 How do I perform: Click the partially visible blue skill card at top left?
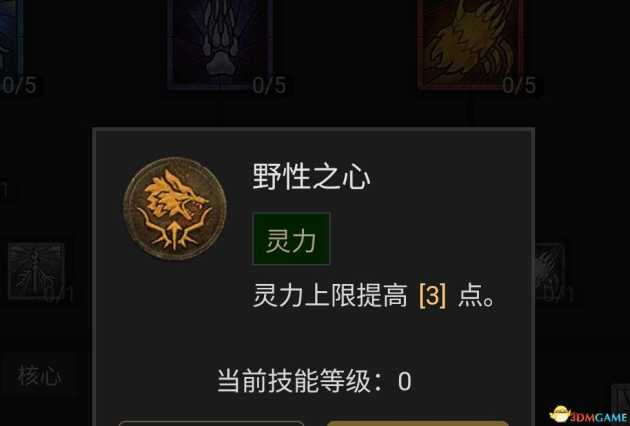point(11,38)
